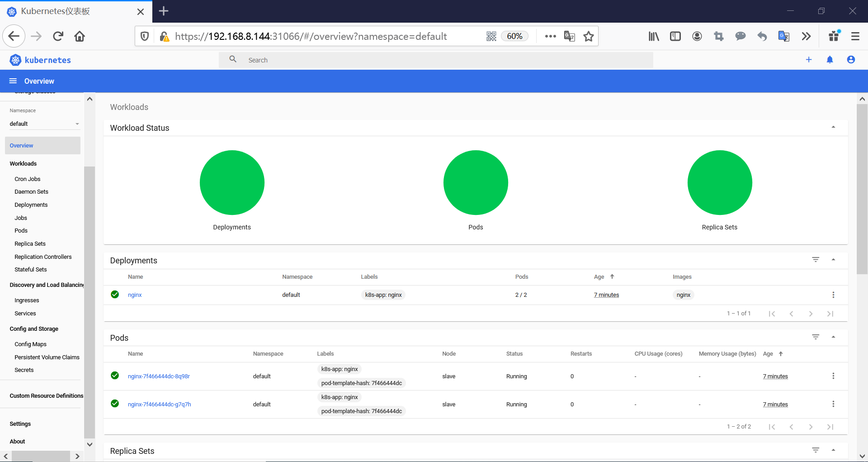Viewport: 868px width, 462px height.
Task: View the insecure connection lock warning
Action: (x=165, y=36)
